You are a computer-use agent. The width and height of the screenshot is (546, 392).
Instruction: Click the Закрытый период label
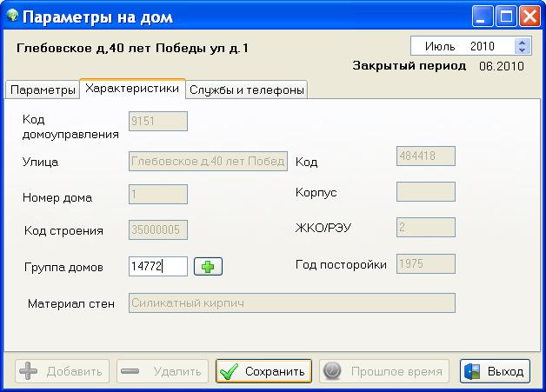[409, 65]
